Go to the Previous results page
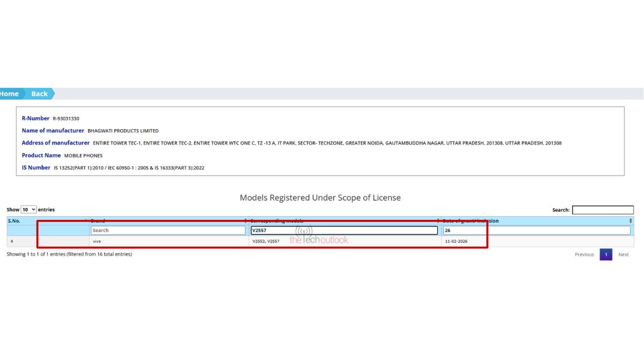Screen dimensions: 644x362 point(584,255)
